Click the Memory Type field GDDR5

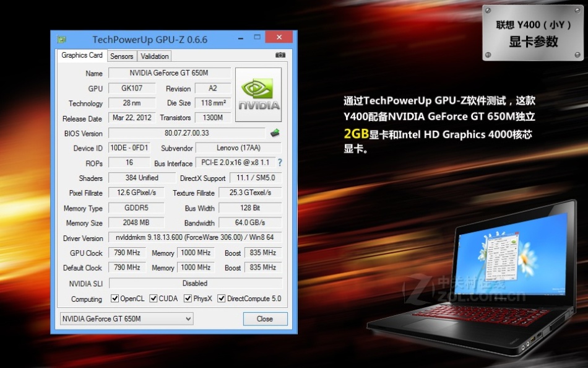[136, 208]
